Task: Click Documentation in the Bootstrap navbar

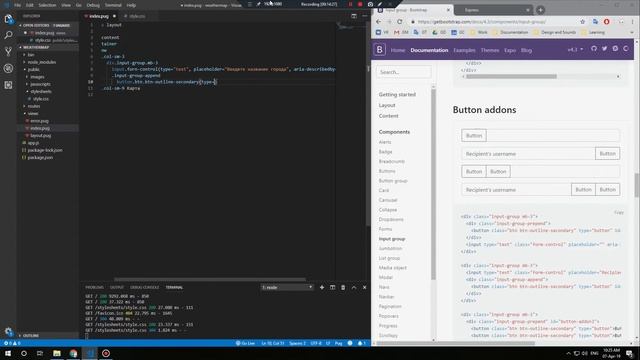Action: click(x=429, y=50)
